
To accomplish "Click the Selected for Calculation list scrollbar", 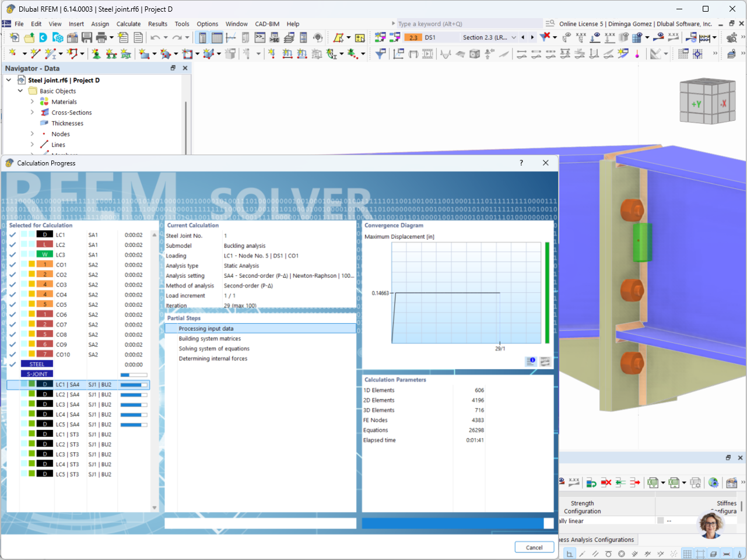I will (155, 371).
